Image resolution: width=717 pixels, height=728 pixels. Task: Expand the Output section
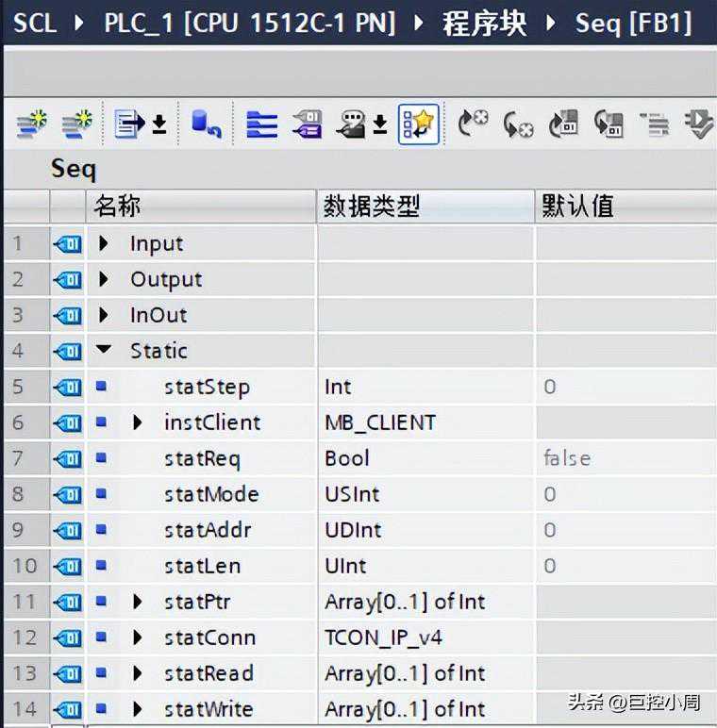[104, 280]
